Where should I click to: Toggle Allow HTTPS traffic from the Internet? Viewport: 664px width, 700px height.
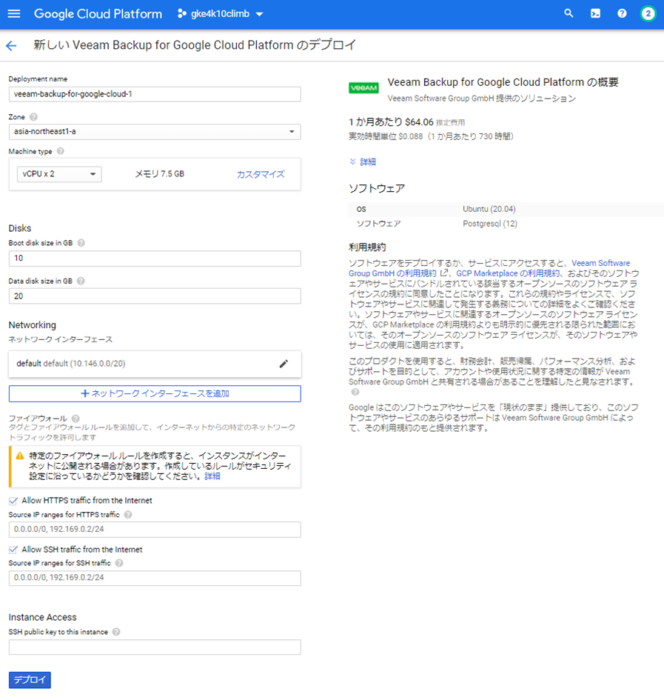tap(13, 500)
